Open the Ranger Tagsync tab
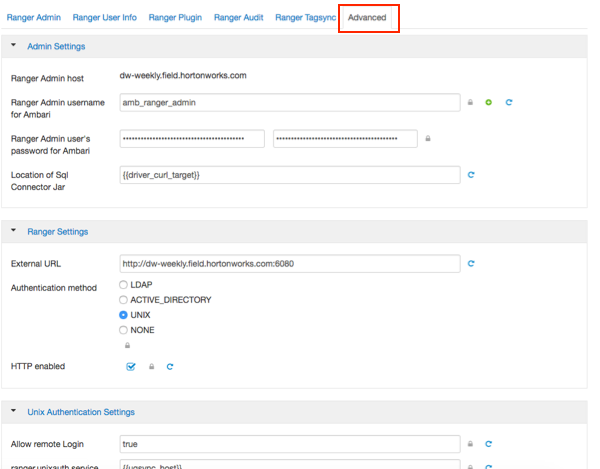The height and width of the screenshot is (469, 600). click(x=305, y=18)
